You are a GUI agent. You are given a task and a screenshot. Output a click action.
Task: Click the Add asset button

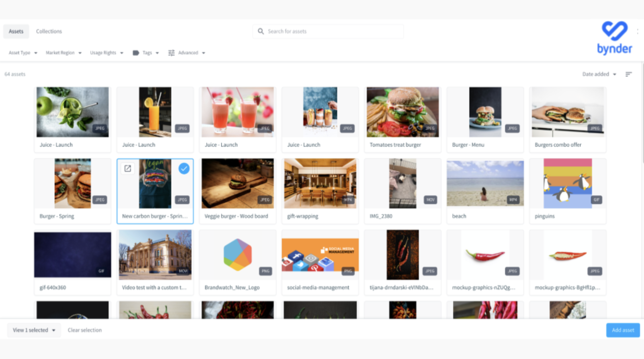coord(623,330)
